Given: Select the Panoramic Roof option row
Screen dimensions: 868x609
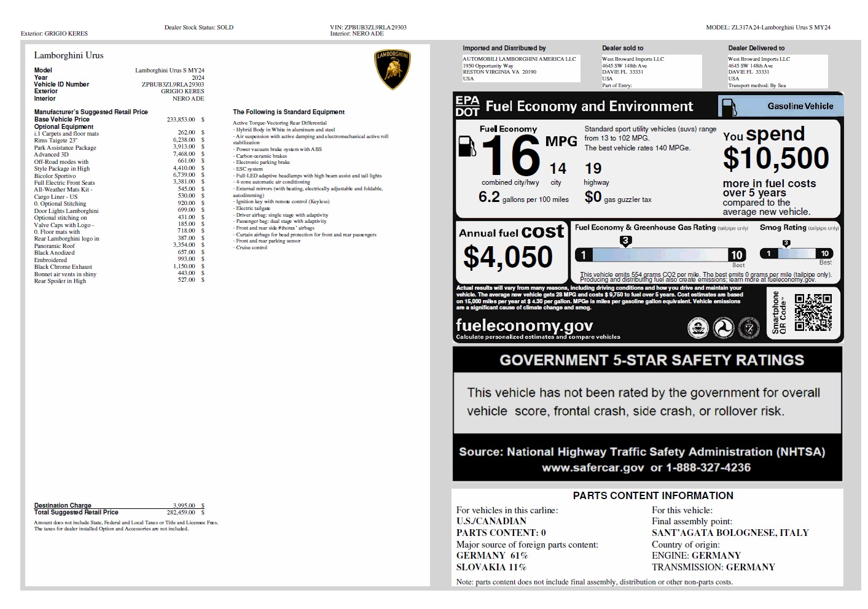Looking at the screenshot, I should (119, 245).
